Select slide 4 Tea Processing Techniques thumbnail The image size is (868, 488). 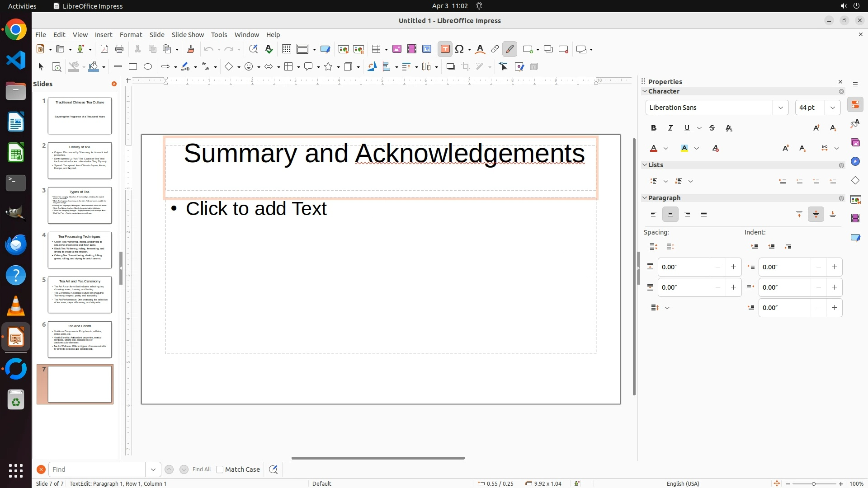[80, 250]
